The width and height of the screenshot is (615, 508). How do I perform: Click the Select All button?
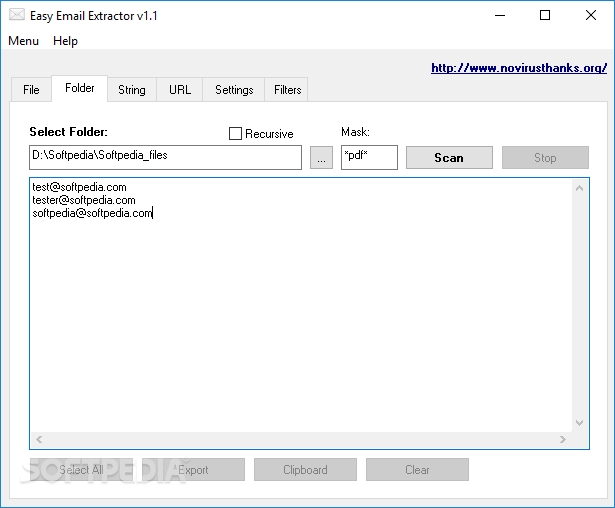coord(81,470)
